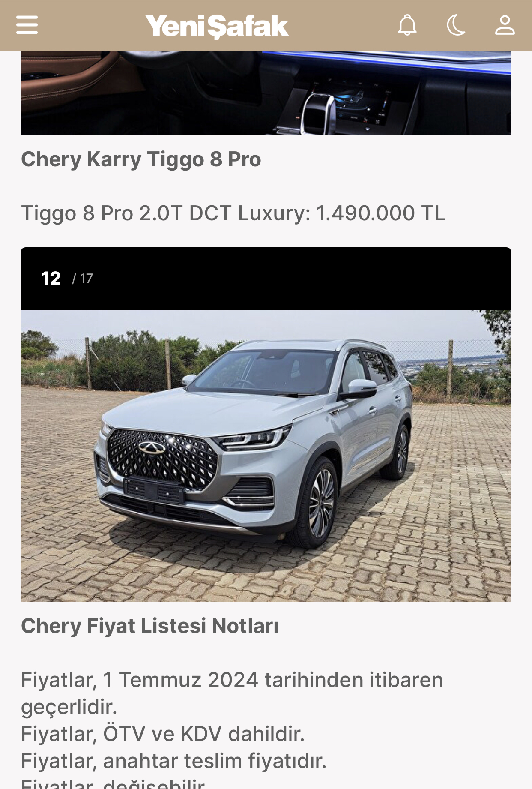
Task: Open the hamburger navigation menu
Action: pos(27,25)
